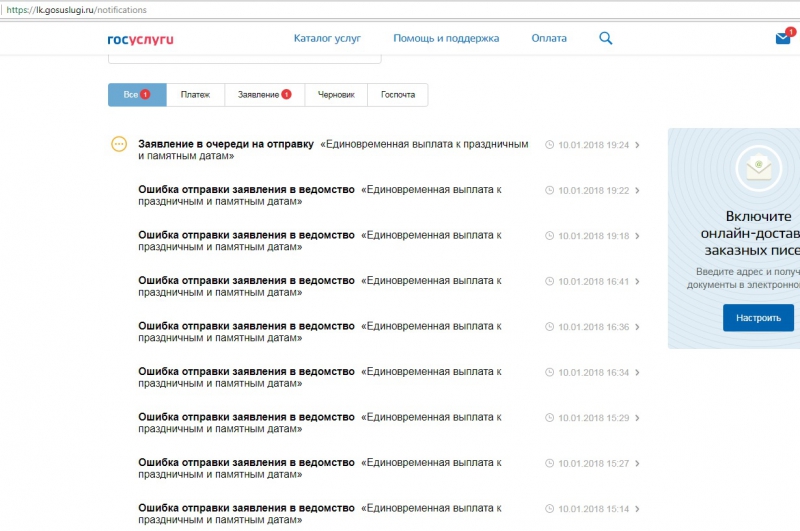Go to Помощь и поддержка
The image size is (800, 531).
(446, 38)
